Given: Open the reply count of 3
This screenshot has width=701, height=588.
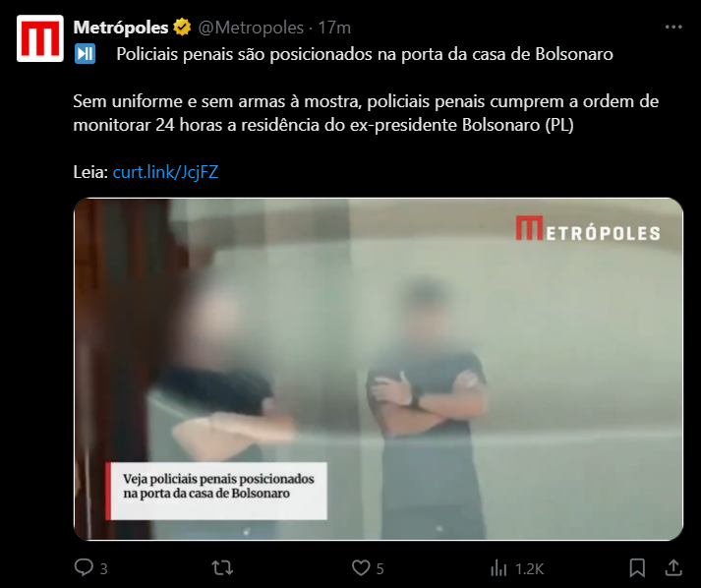Looking at the screenshot, I should [x=103, y=568].
